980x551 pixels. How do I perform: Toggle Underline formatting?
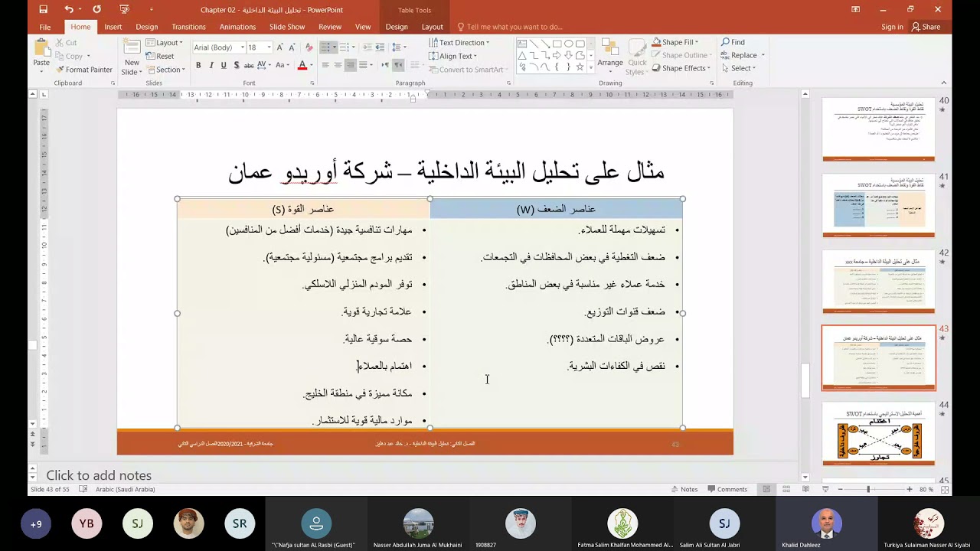click(224, 66)
